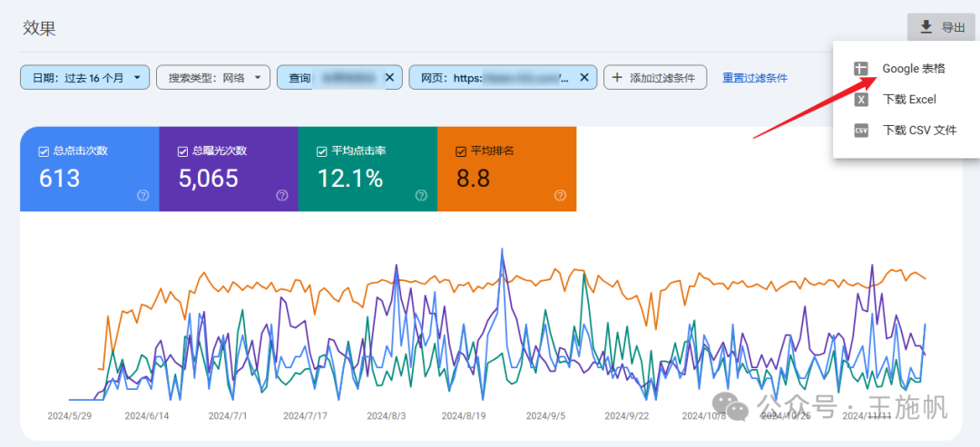Click chart date label 2024/6/14

[147, 416]
